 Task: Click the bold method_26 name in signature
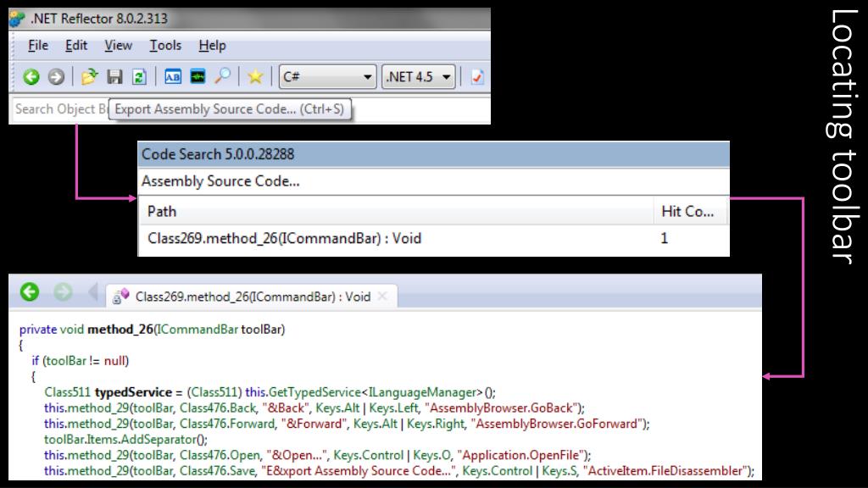(x=120, y=330)
